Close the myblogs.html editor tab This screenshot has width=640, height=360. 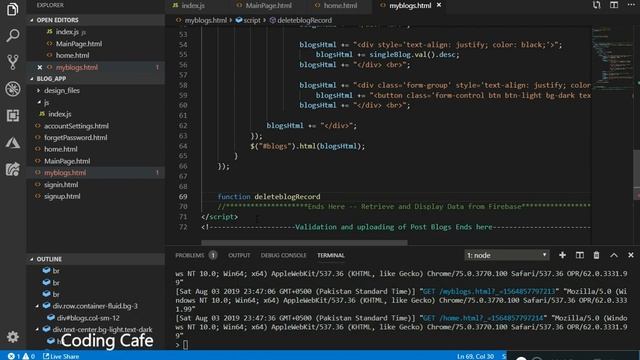[x=439, y=5]
